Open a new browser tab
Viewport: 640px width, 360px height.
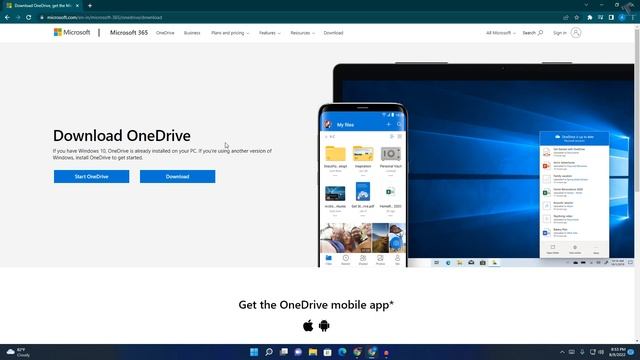click(90, 6)
